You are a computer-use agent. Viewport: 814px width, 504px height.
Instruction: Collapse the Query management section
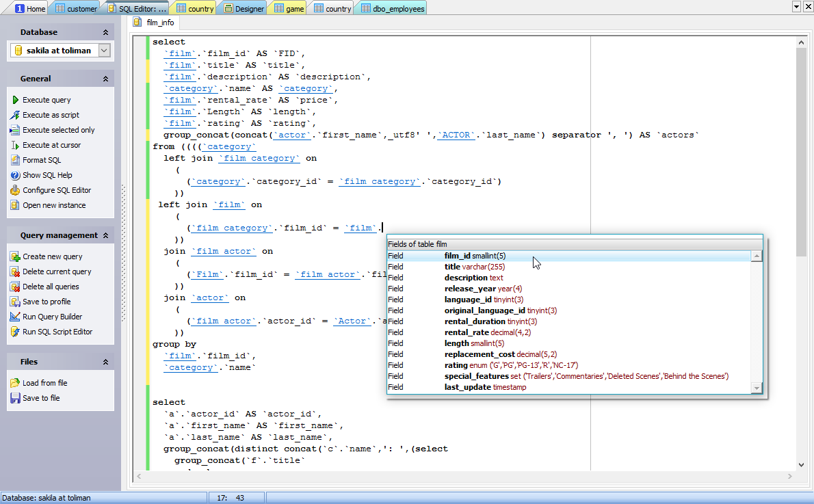(105, 236)
